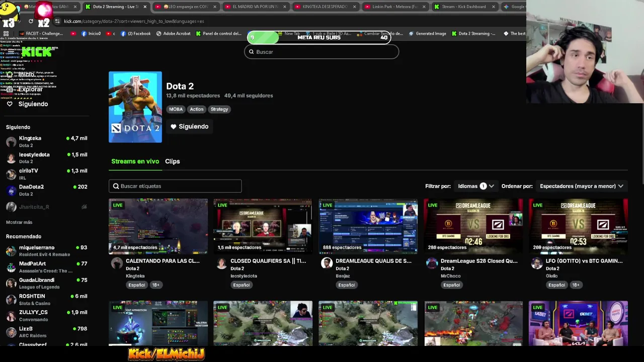The height and width of the screenshot is (362, 644).
Task: Open MadPatArt avatar in recommended list
Action: click(x=11, y=267)
